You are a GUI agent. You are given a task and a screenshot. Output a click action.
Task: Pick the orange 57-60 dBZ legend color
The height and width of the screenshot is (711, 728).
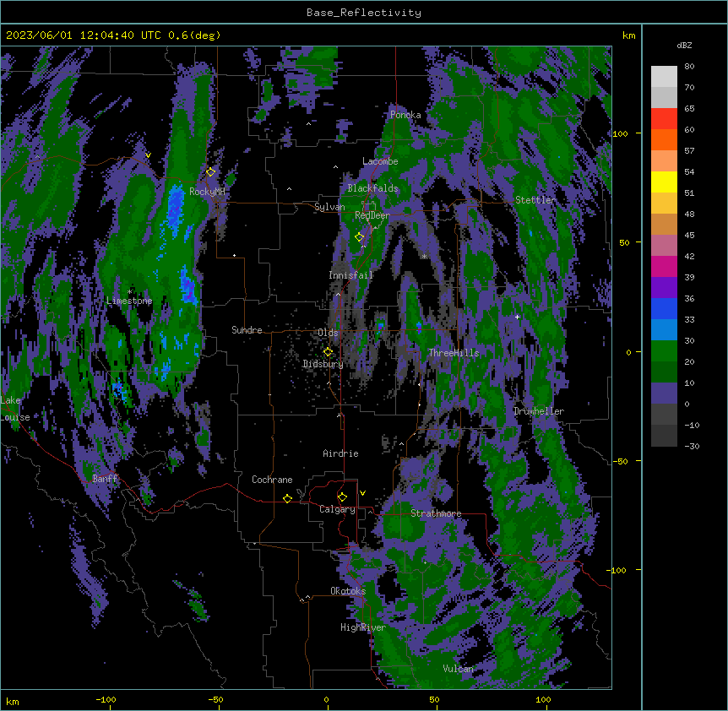click(664, 139)
